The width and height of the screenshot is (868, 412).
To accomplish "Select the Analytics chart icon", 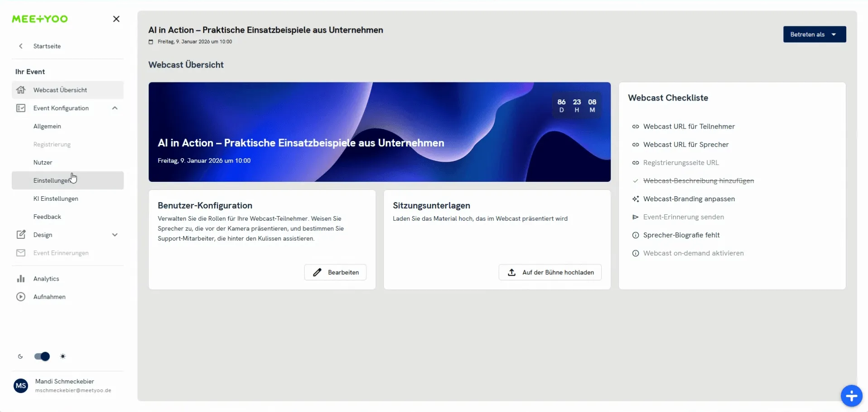I will (21, 278).
